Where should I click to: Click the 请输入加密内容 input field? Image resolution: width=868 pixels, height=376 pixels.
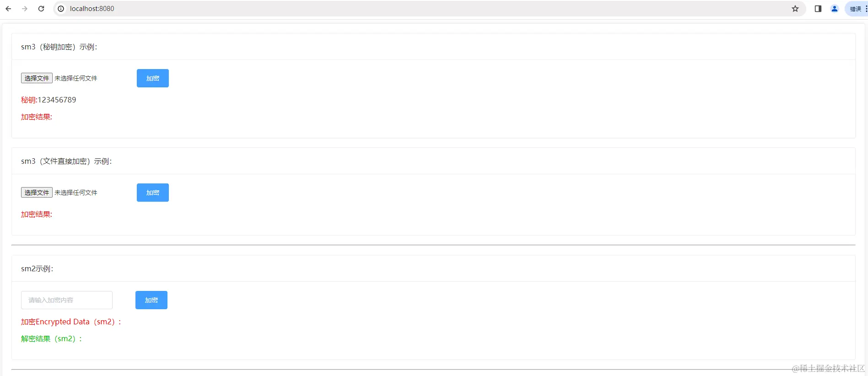click(x=67, y=300)
